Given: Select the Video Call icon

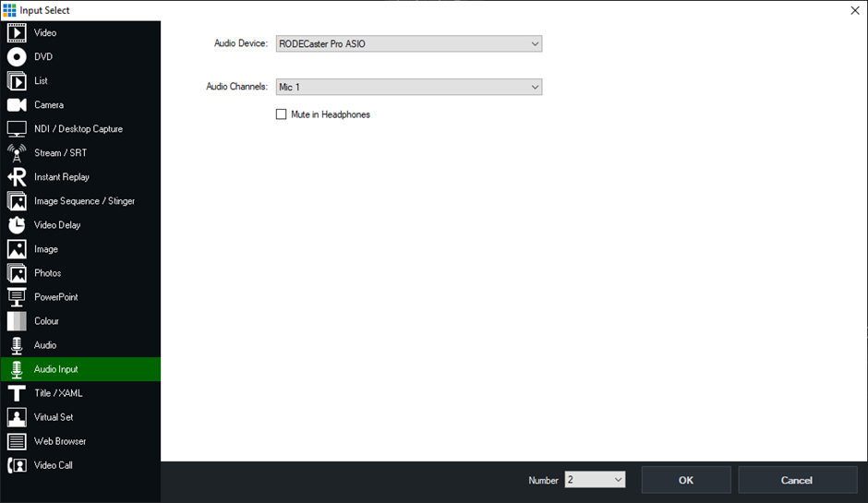Looking at the screenshot, I should tap(17, 465).
